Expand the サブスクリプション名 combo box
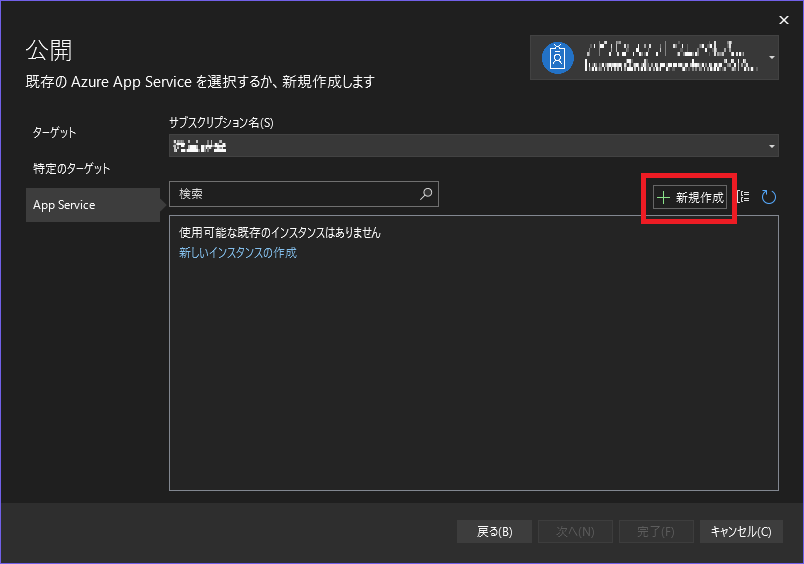Screen dimensions: 804x564 (474, 146)
